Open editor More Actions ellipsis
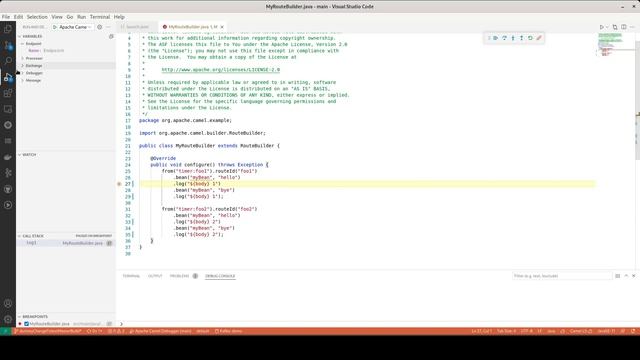 coord(632,27)
